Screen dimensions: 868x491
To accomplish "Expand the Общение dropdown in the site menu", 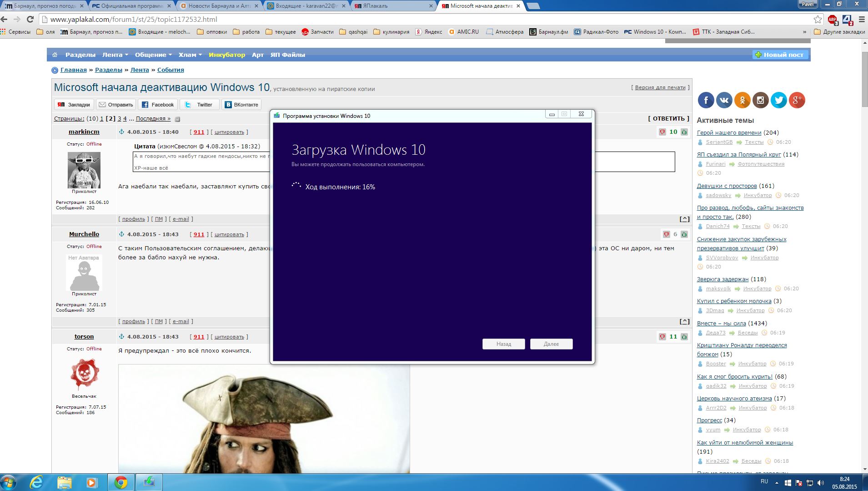I will (153, 55).
